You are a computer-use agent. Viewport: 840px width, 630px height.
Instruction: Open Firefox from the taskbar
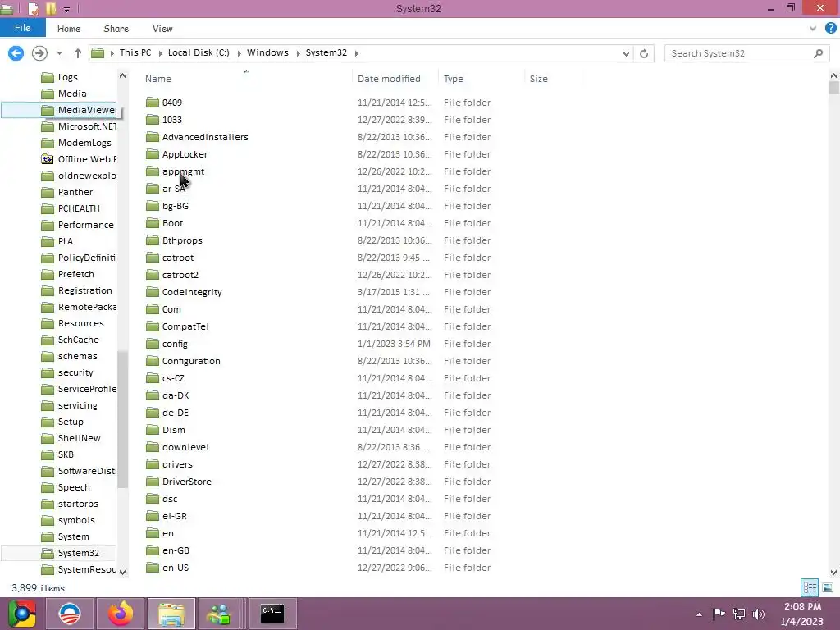pyautogui.click(x=121, y=614)
